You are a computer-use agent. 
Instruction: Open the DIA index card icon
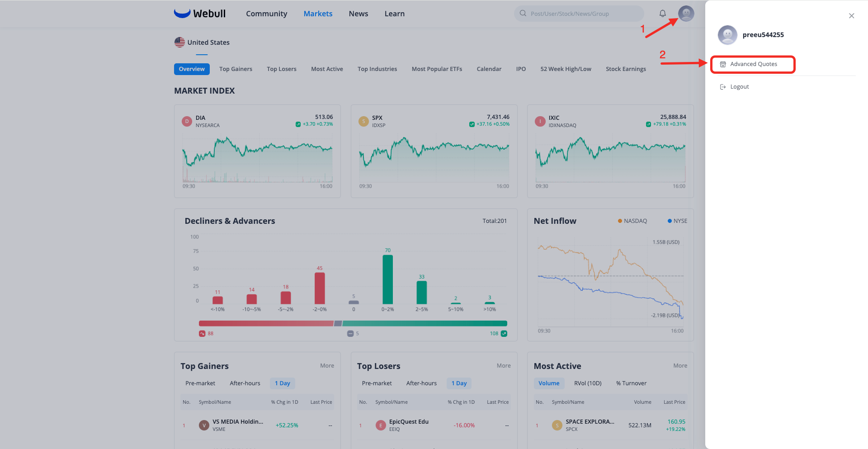187,121
